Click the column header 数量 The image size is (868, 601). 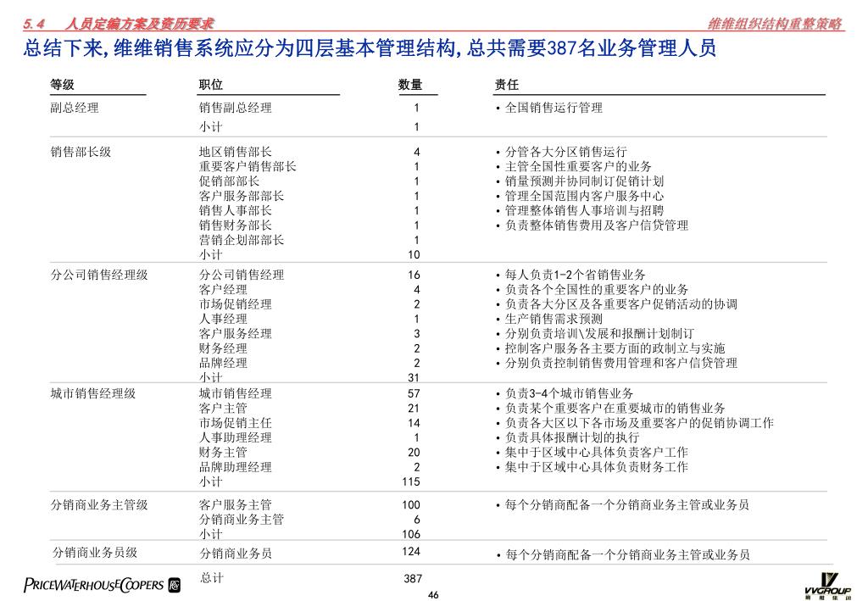(x=410, y=85)
